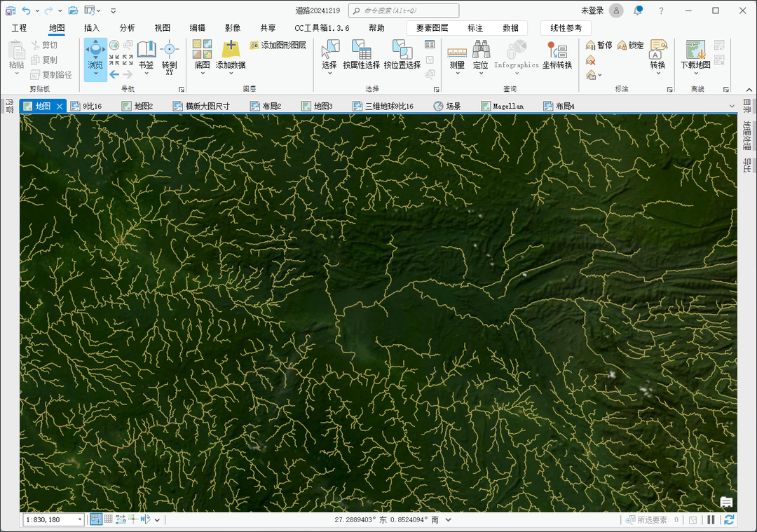Switch to the 横版大图尺寸 layout tab

202,107
